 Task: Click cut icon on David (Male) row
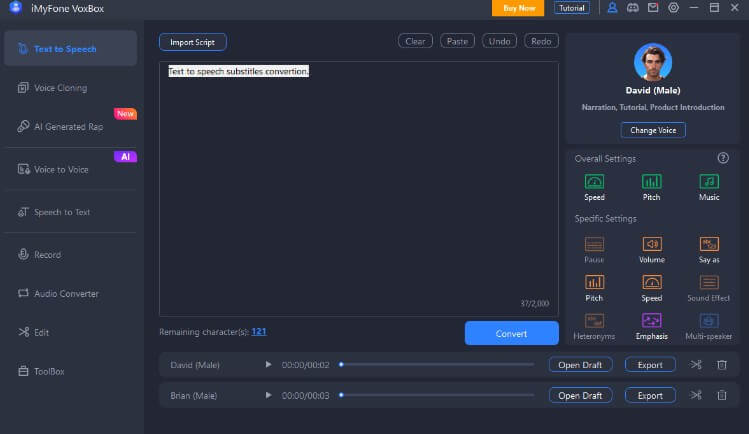(696, 365)
